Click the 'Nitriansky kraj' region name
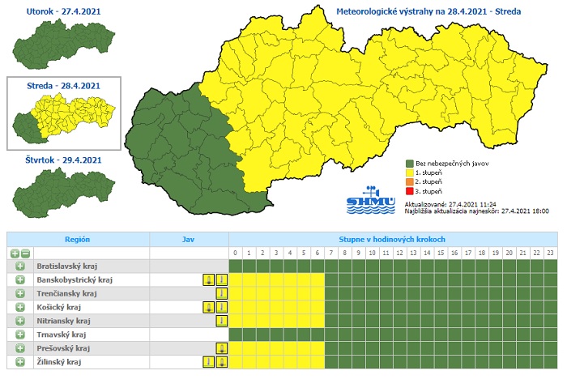This screenshot has width=567, height=392. click(x=64, y=321)
